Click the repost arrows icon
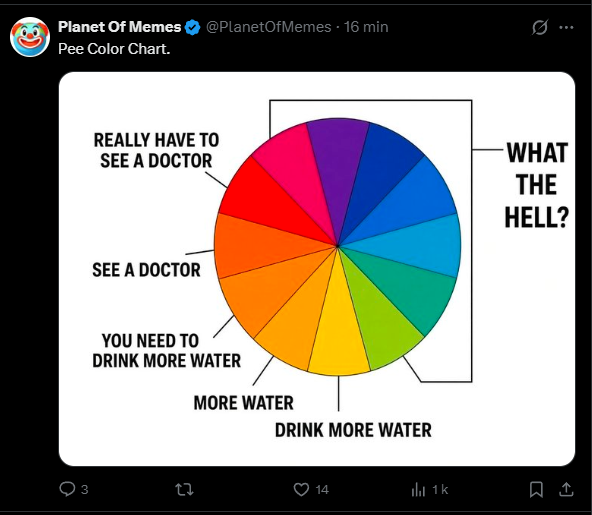This screenshot has width=592, height=515. tap(184, 489)
